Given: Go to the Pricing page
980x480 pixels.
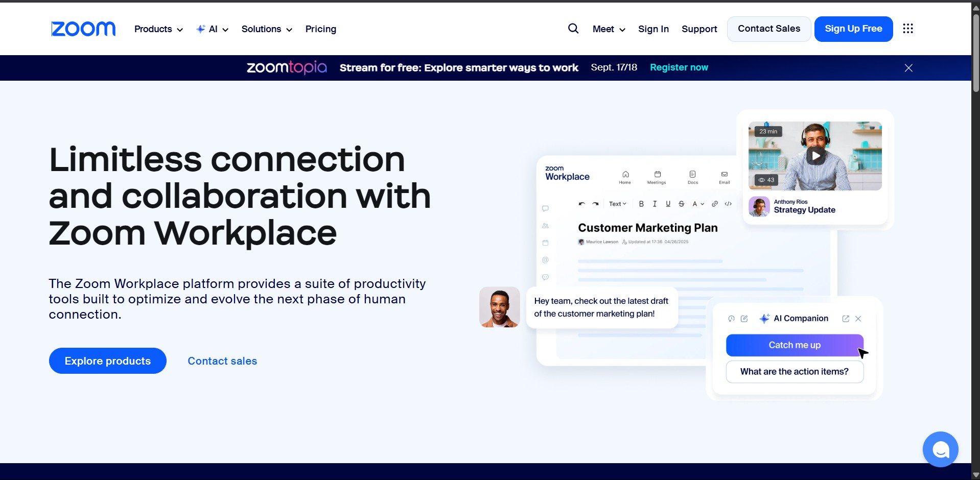Looking at the screenshot, I should (320, 29).
